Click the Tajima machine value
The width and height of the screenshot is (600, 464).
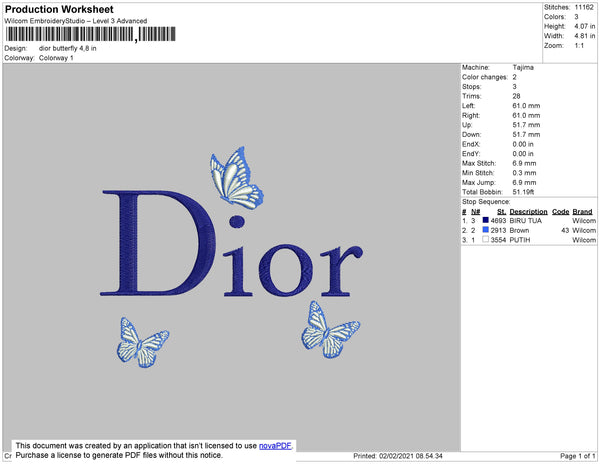tap(523, 67)
